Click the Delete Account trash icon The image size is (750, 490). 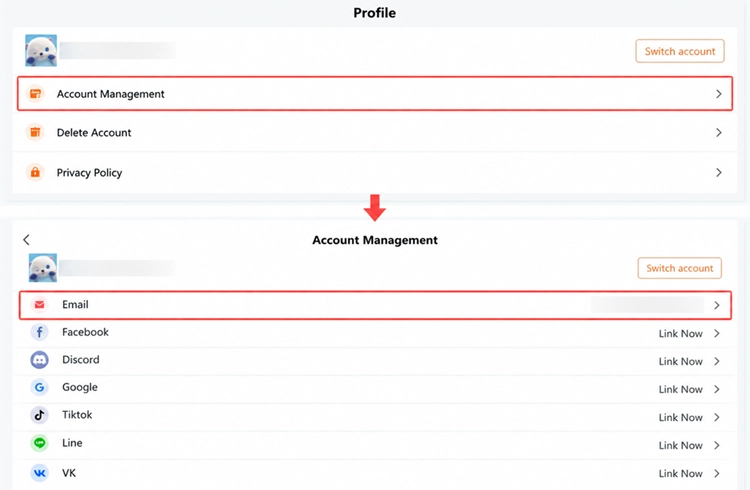point(35,132)
